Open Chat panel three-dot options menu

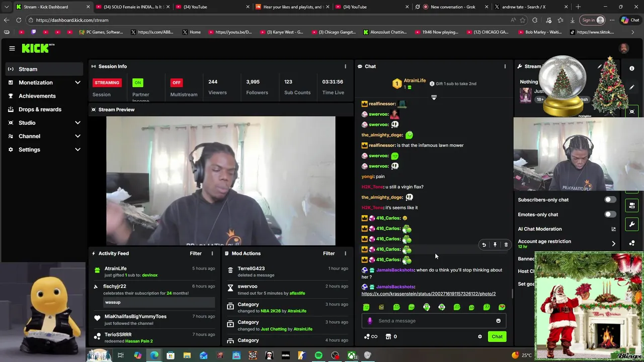(x=505, y=66)
